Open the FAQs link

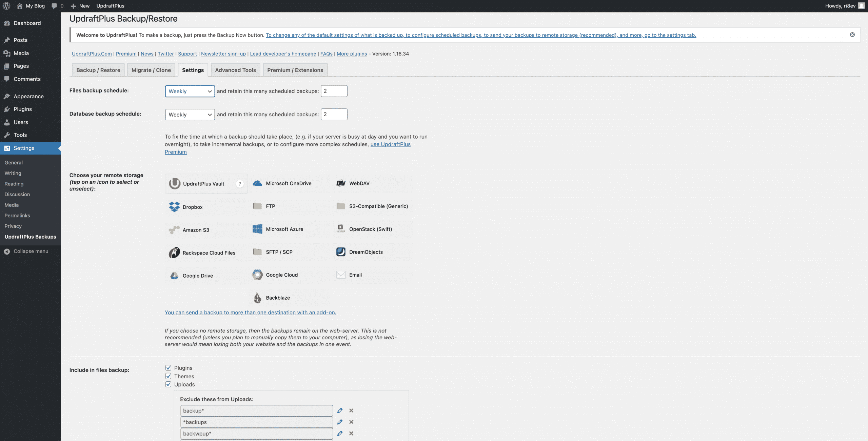tap(326, 54)
